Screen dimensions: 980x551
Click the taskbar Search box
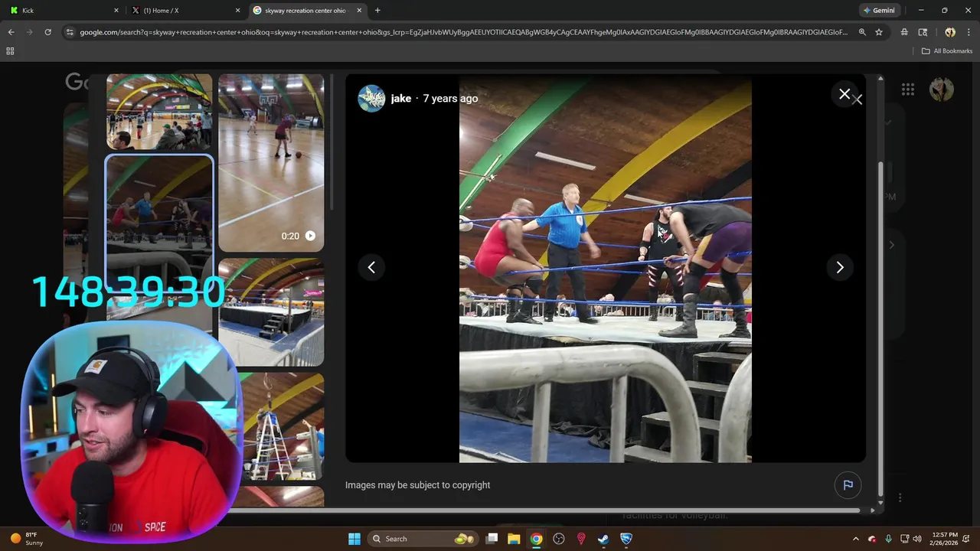pyautogui.click(x=423, y=539)
